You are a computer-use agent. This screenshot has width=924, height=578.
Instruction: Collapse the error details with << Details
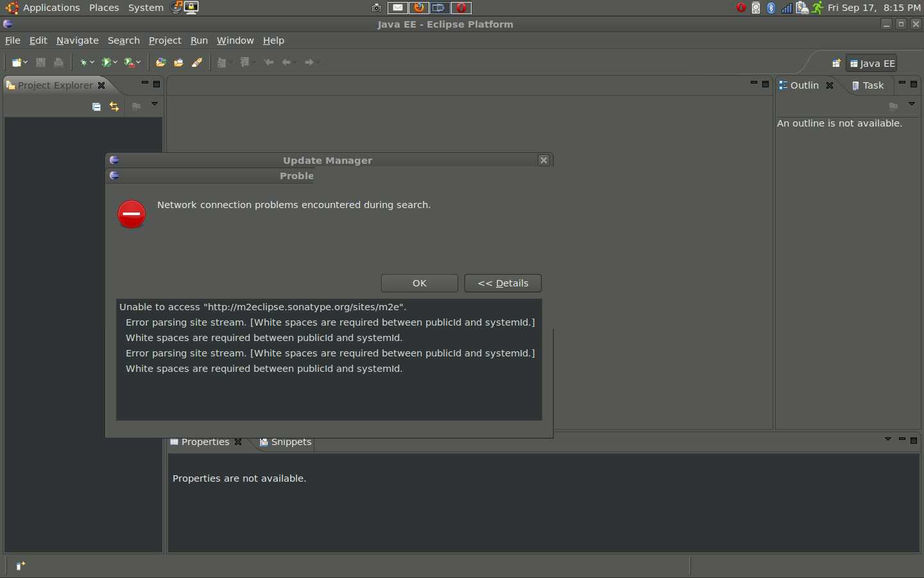tap(503, 283)
